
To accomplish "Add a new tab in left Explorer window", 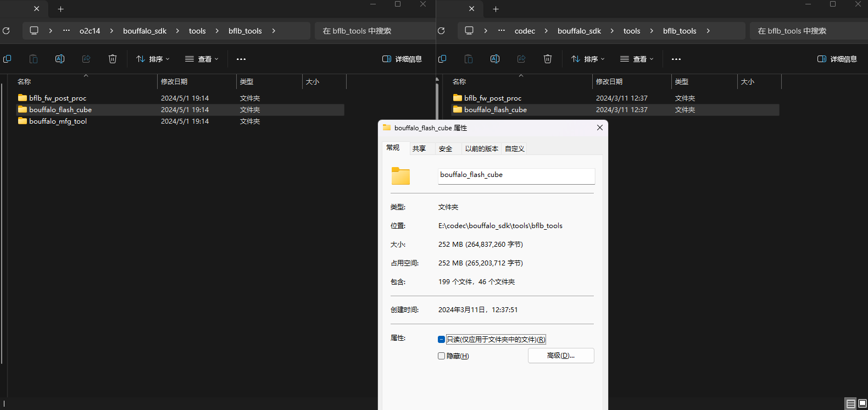I will (61, 9).
